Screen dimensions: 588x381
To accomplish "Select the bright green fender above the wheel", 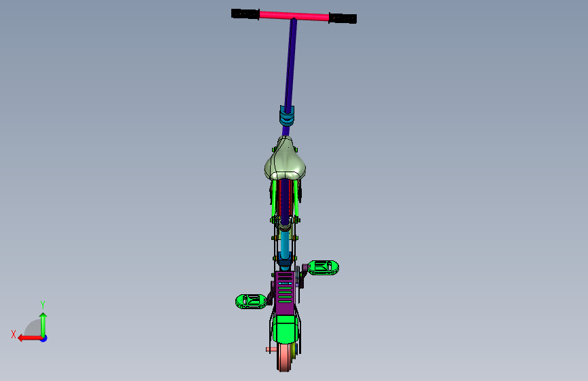I will point(286,329).
